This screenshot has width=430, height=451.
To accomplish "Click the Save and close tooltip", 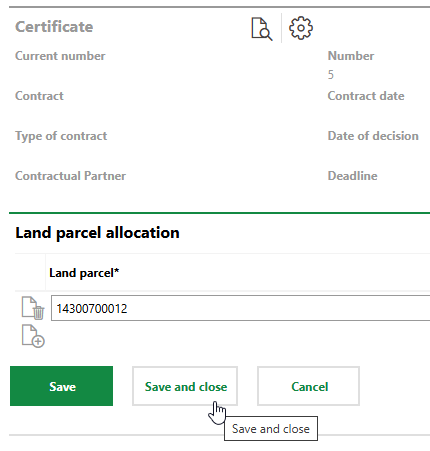I will pos(271,428).
